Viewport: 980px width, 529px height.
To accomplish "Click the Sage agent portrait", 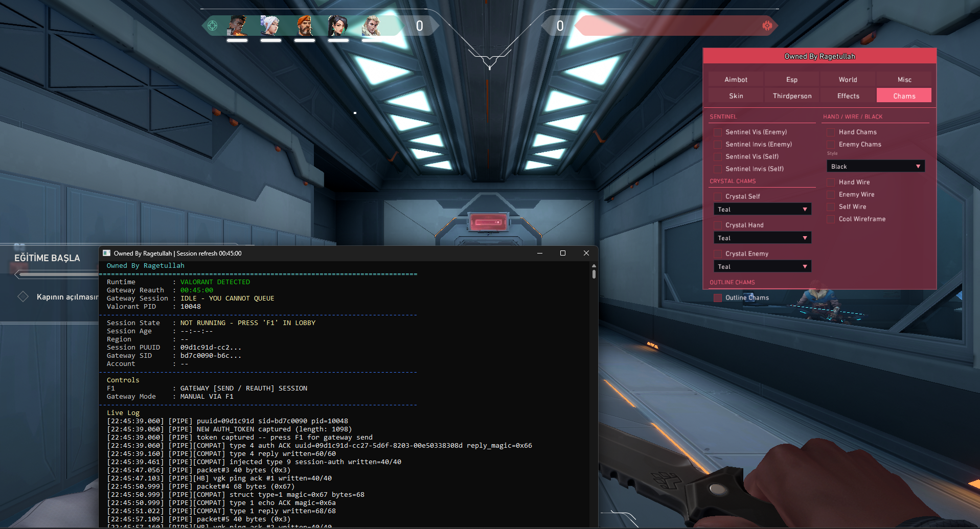I will [x=338, y=26].
